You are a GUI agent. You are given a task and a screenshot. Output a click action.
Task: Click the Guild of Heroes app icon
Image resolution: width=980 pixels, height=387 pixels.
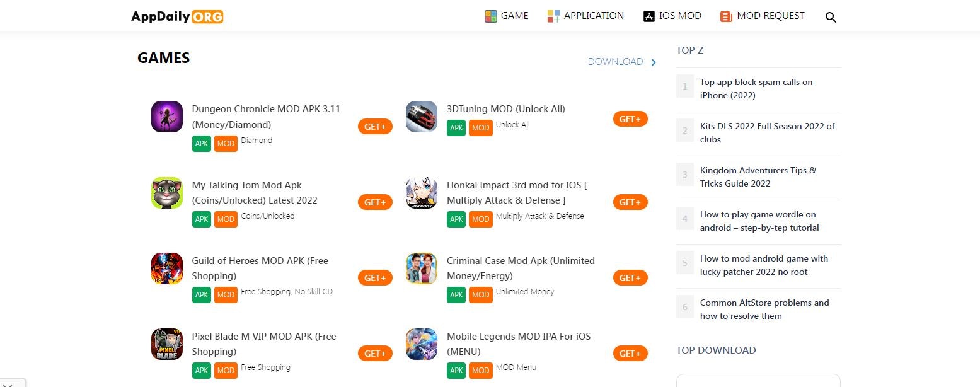[x=167, y=269]
